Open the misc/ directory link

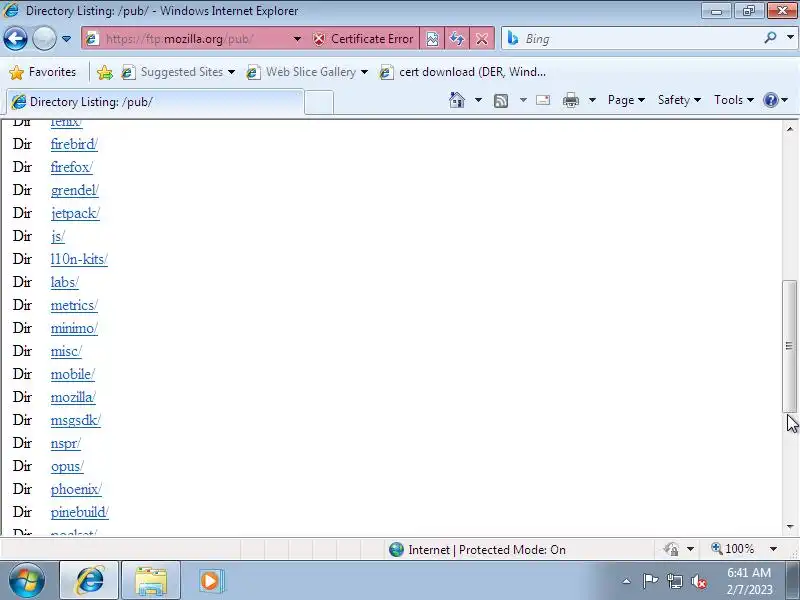pyautogui.click(x=66, y=351)
